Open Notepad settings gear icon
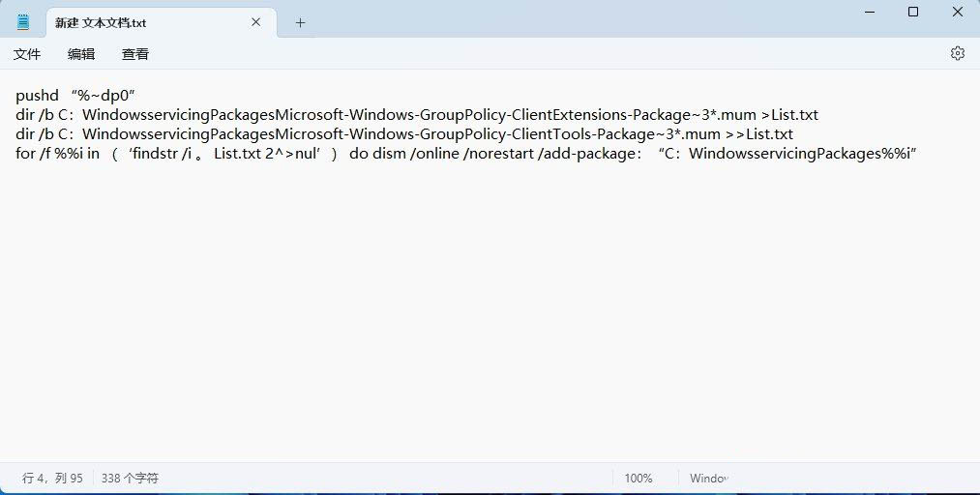Image resolution: width=980 pixels, height=495 pixels. tap(957, 54)
